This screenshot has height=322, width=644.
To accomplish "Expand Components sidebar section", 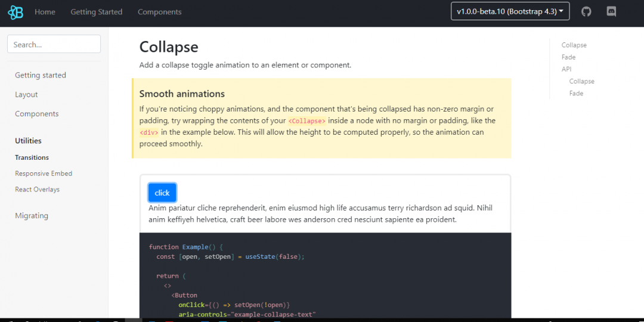I will point(36,114).
